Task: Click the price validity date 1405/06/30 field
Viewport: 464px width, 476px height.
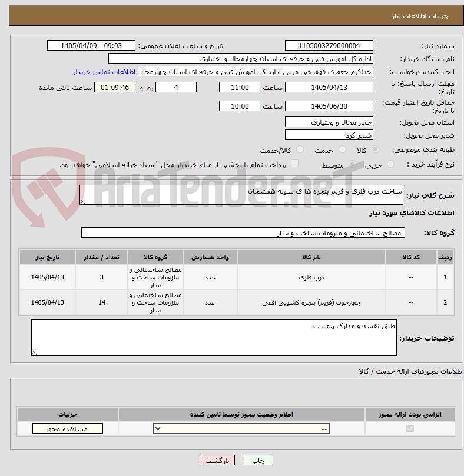Action: point(329,106)
